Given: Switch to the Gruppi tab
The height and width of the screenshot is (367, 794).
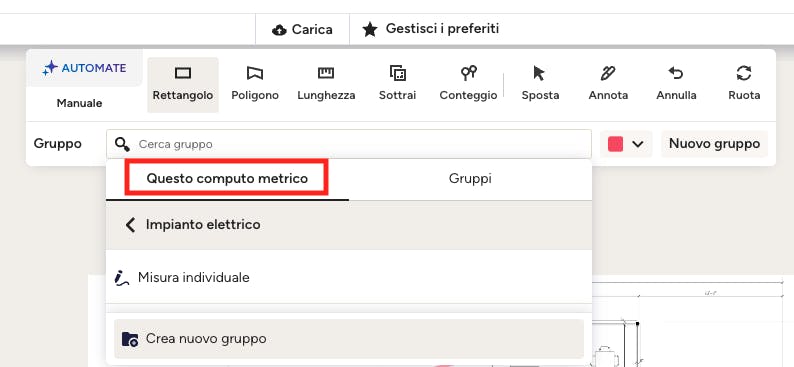Looking at the screenshot, I should tap(470, 179).
